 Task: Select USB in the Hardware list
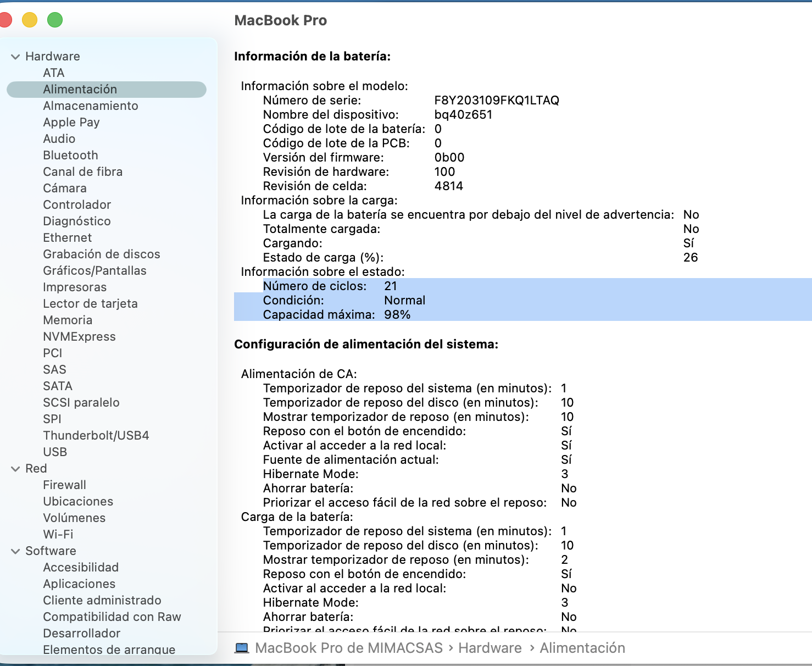(x=55, y=452)
